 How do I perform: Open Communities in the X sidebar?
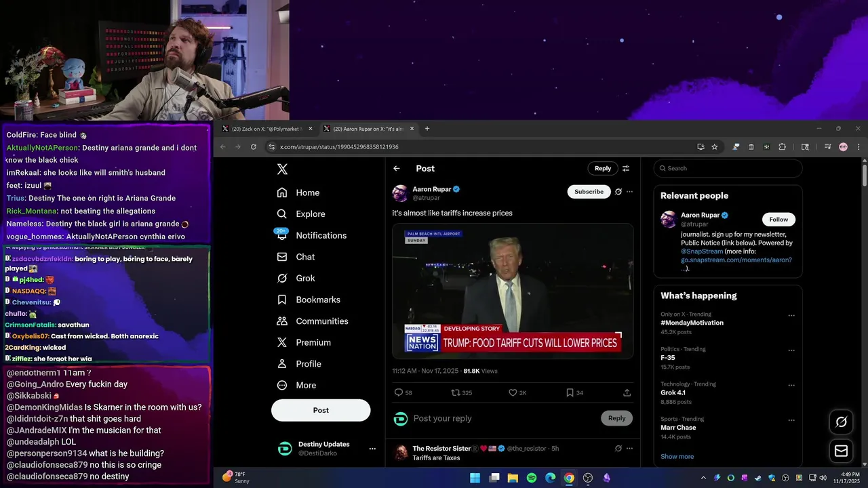313,321
